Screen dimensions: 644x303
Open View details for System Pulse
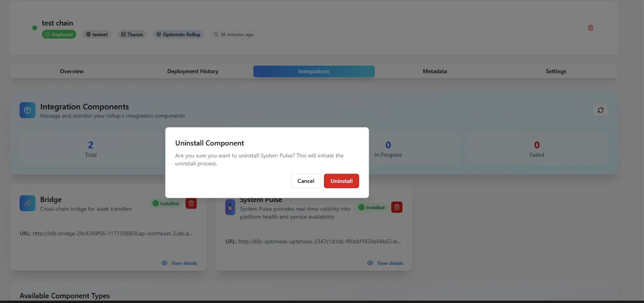pyautogui.click(x=390, y=263)
